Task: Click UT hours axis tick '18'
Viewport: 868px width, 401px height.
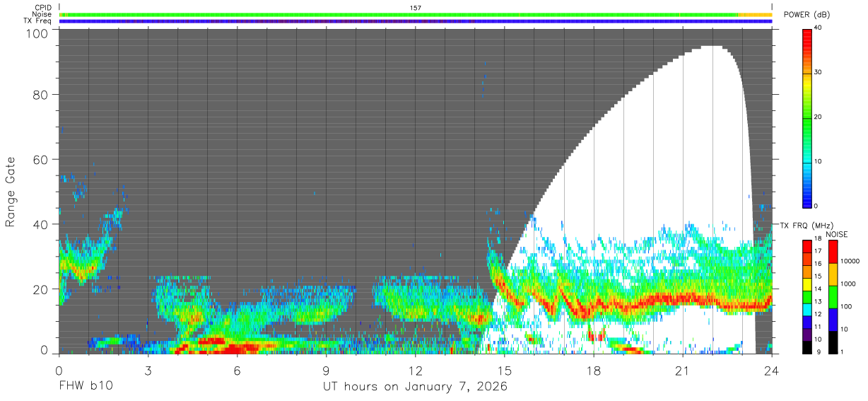Action: pos(594,370)
